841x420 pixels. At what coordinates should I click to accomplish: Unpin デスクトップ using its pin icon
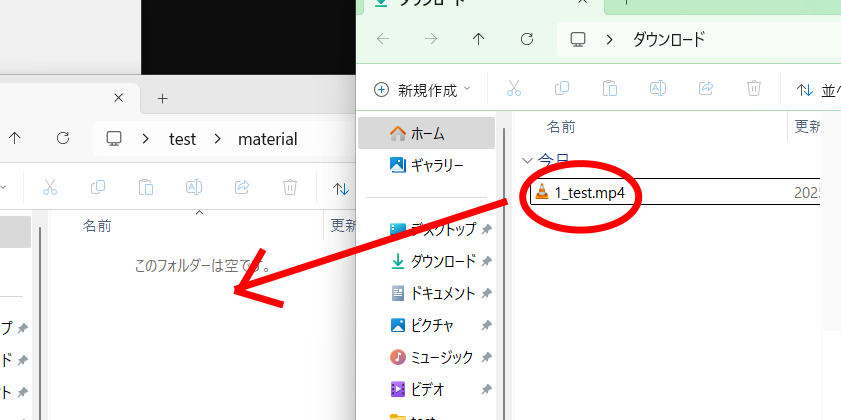point(486,230)
